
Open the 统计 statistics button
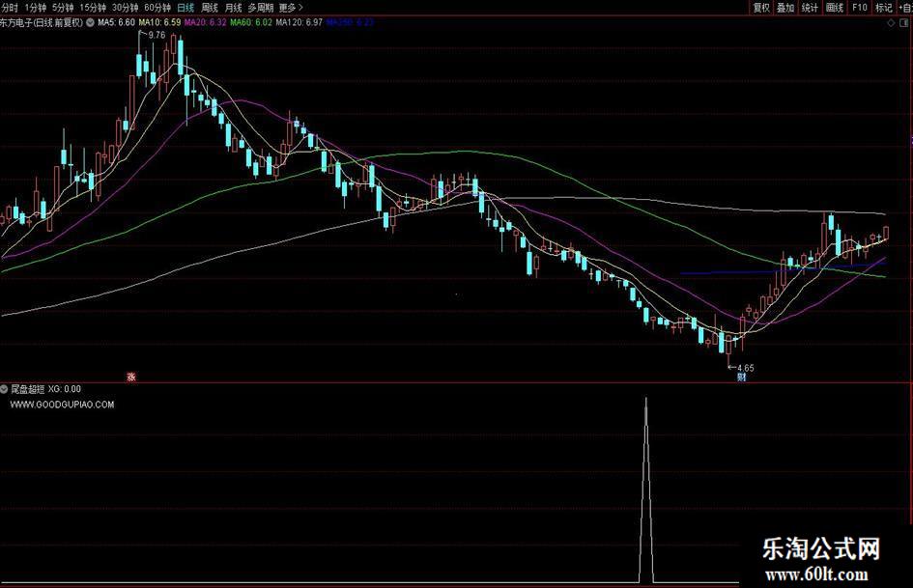point(810,8)
